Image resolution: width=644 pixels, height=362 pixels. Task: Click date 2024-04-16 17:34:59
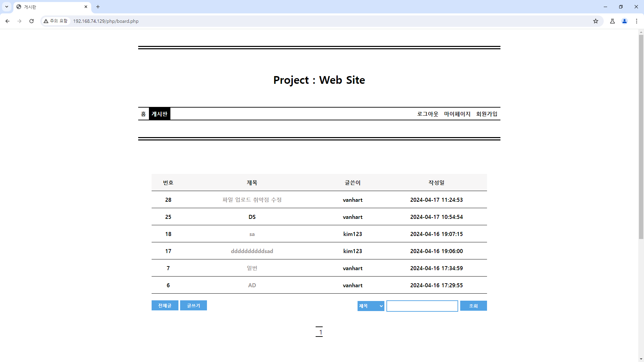pos(436,268)
